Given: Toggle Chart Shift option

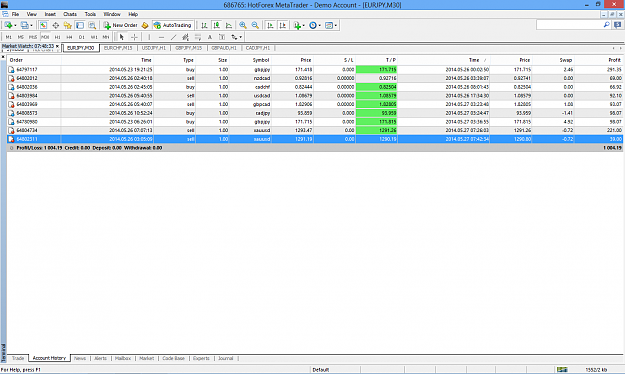Looking at the screenshot, I should pos(283,25).
